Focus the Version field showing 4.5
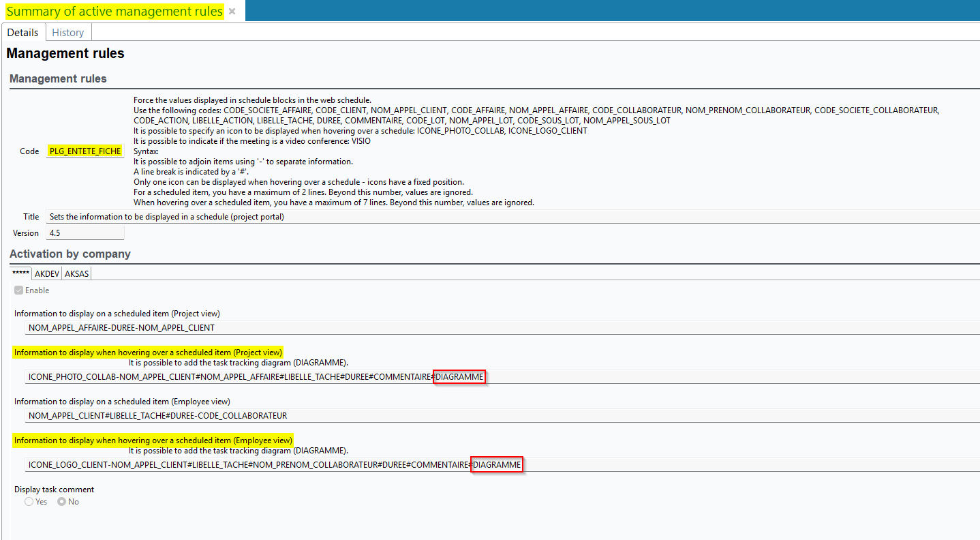The height and width of the screenshot is (540, 980). [x=85, y=233]
